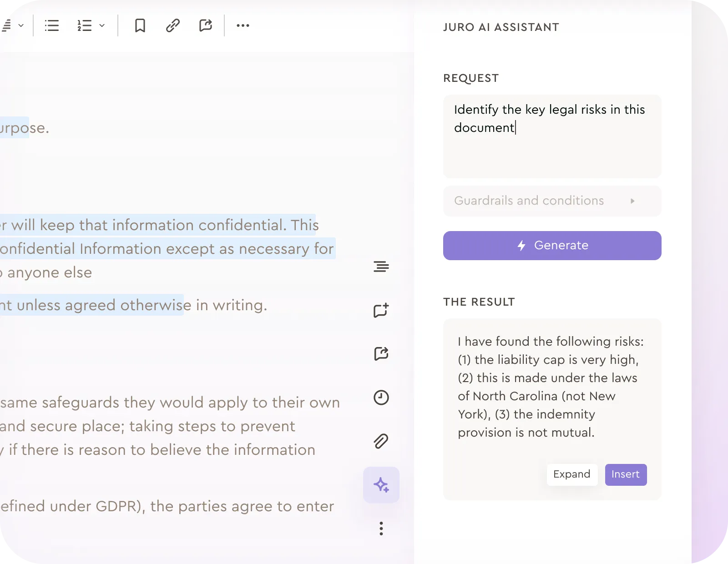728x564 pixels.
Task: Open the summary lines icon in the sidebar
Action: coord(381,267)
